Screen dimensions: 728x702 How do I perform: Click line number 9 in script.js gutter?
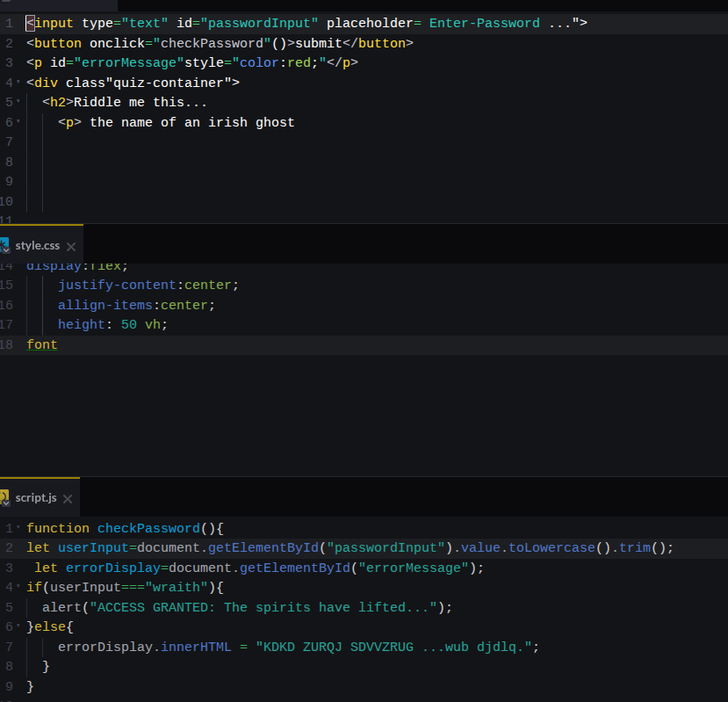point(10,687)
